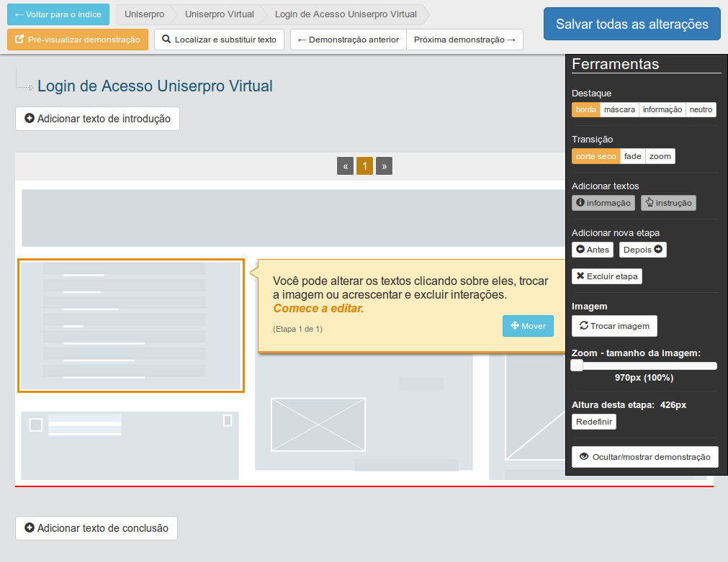The width and height of the screenshot is (728, 562).
Task: Add conclusion text with plus button
Action: click(x=96, y=528)
